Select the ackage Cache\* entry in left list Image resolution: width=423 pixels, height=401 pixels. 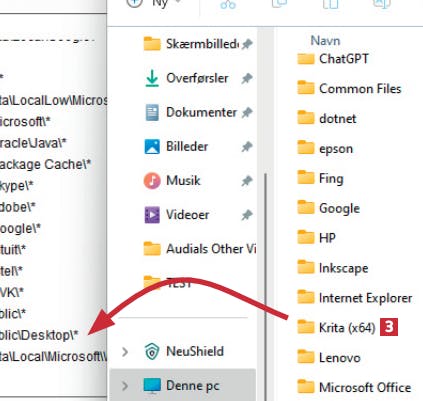45,164
